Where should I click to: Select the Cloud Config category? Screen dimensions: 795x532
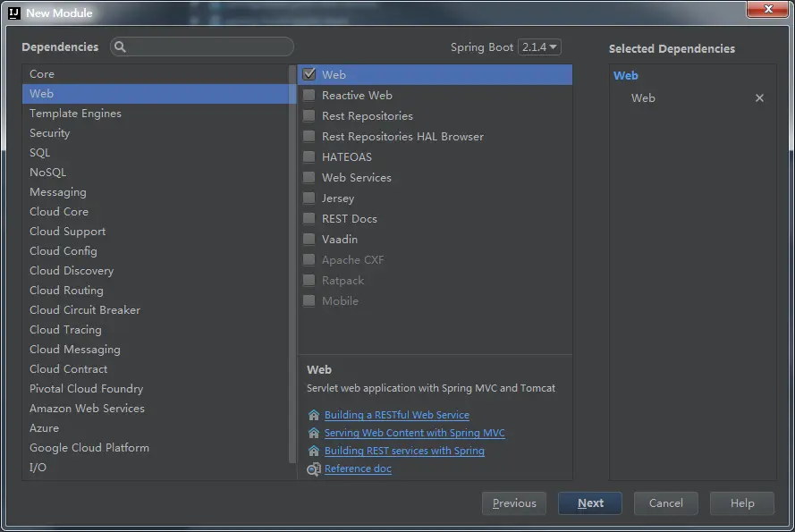pyautogui.click(x=155, y=251)
